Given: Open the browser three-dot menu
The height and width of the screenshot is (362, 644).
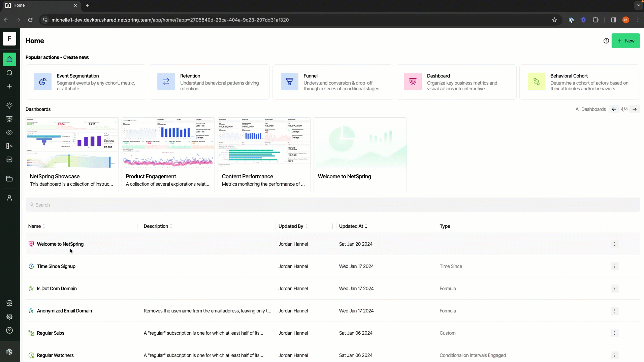Looking at the screenshot, I should [638, 20].
